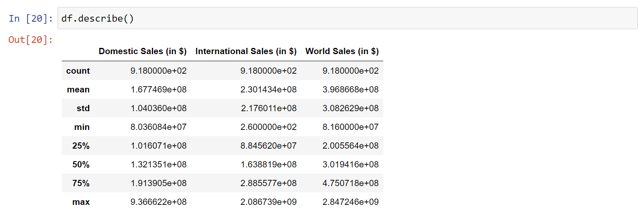Select the max row label
This screenshot has width=644, height=214.
(81, 202)
